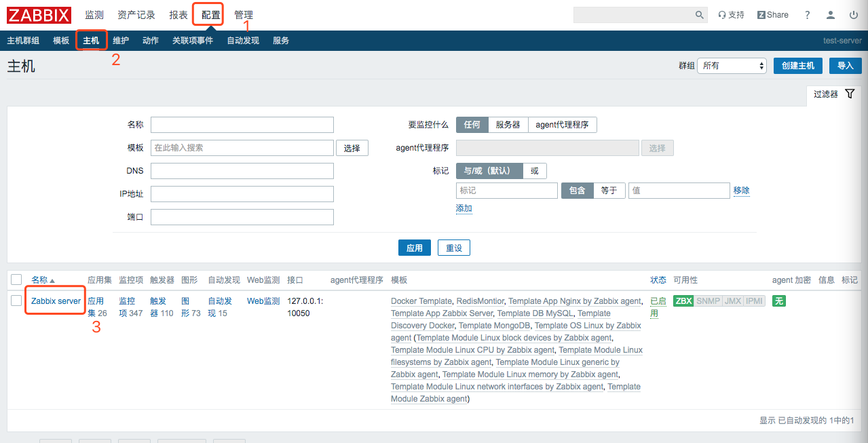Go to 维护 submenu
This screenshot has width=868, height=443.
tap(121, 41)
